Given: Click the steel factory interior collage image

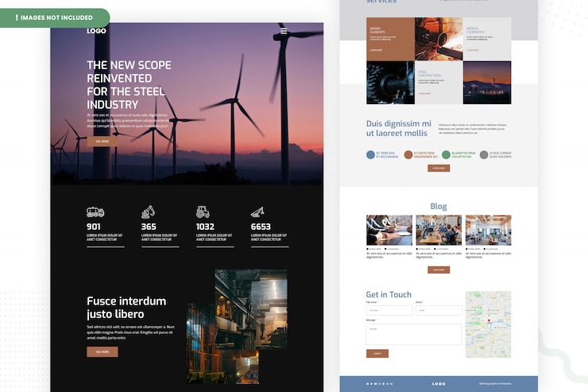Looking at the screenshot, I should click(237, 326).
